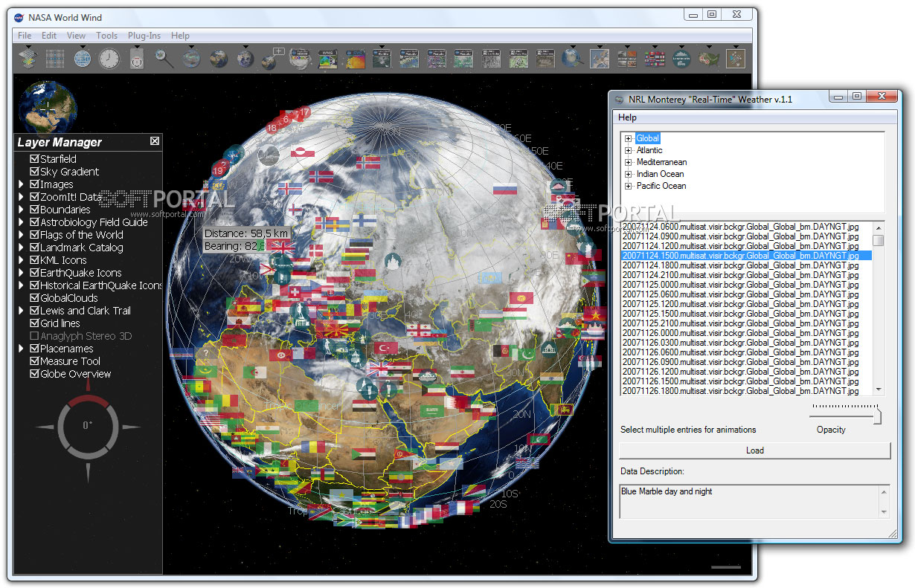Screen dimensions: 915x588
Task: Click the NASA logo in the title bar
Action: point(17,17)
